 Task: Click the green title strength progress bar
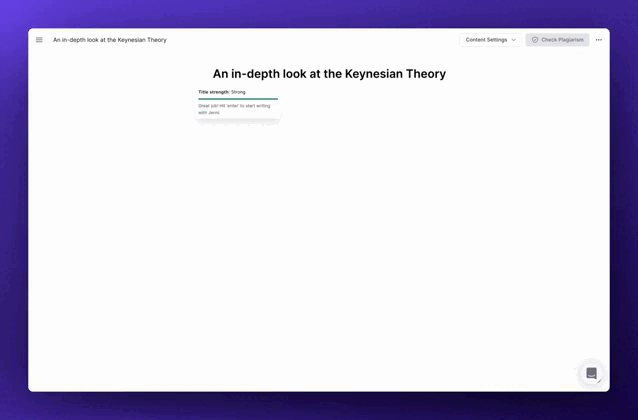(x=238, y=99)
